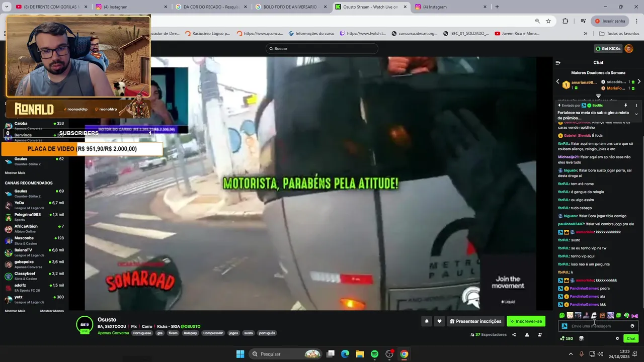This screenshot has height=362, width=644.
Task: Click the Inscrever-se subscribe button
Action: (526, 321)
